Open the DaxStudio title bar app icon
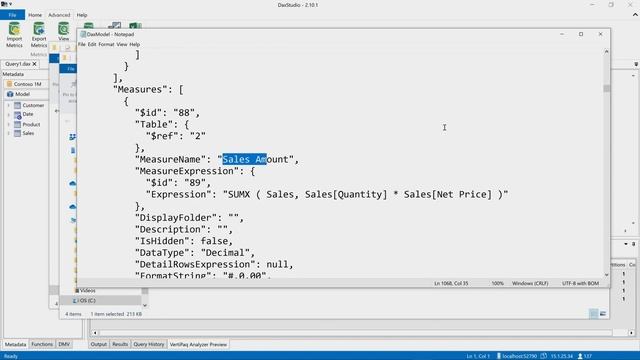This screenshot has width=640, height=360. 4,4
